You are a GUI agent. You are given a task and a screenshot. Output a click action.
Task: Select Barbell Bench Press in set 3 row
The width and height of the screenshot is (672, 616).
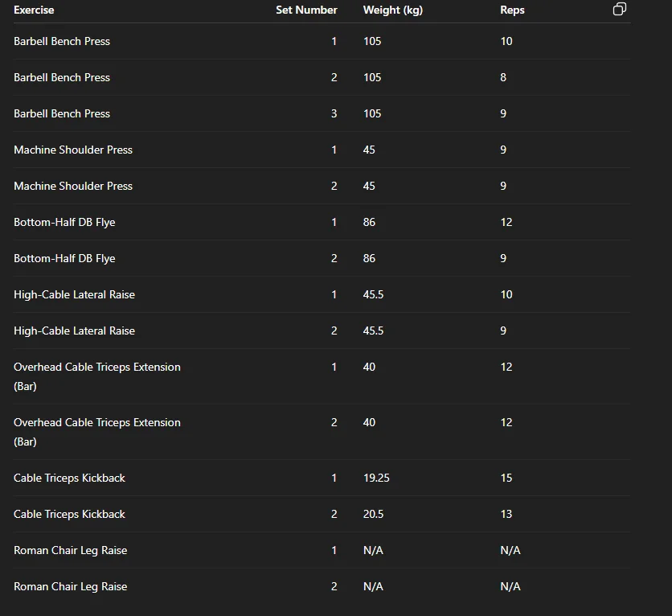pos(62,113)
